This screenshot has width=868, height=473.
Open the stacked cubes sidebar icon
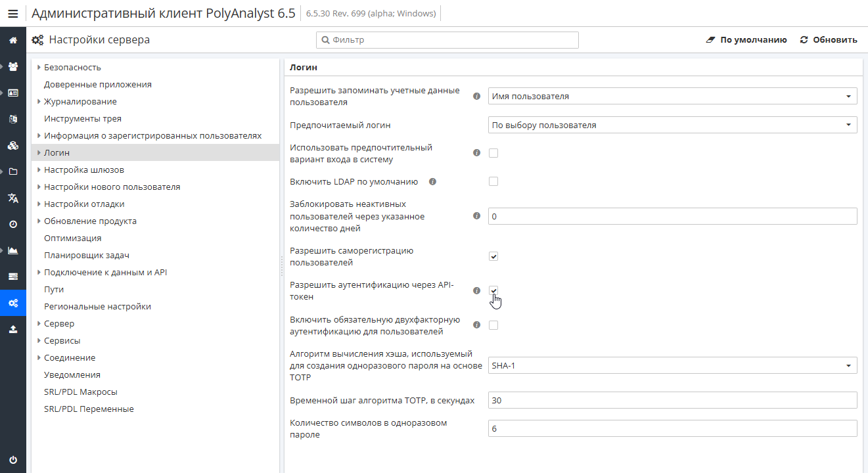pyautogui.click(x=13, y=145)
